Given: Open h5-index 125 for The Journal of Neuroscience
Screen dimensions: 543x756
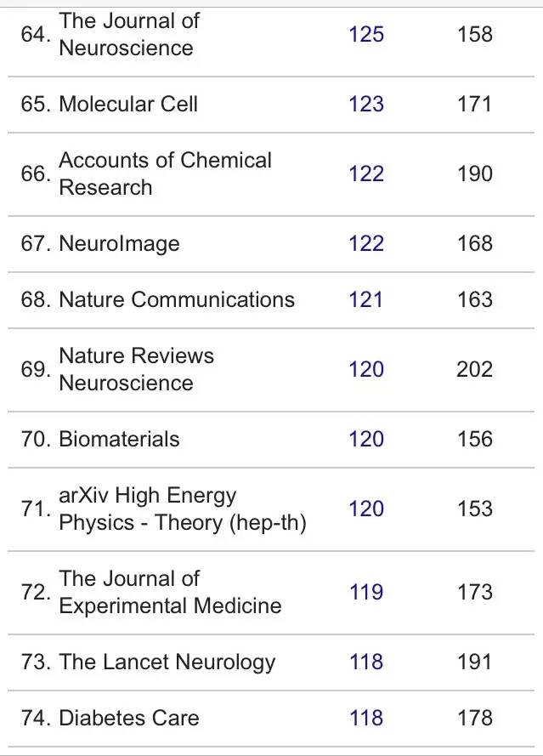Looking at the screenshot, I should (x=366, y=35).
